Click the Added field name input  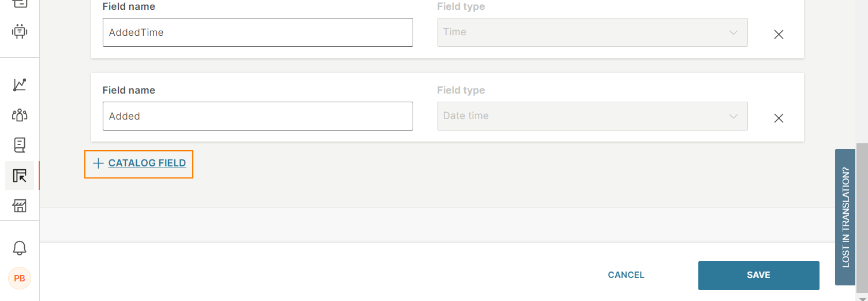(x=258, y=116)
